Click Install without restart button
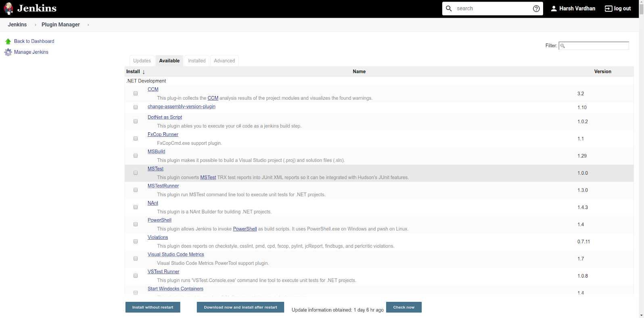This screenshot has height=318, width=644. point(153,307)
